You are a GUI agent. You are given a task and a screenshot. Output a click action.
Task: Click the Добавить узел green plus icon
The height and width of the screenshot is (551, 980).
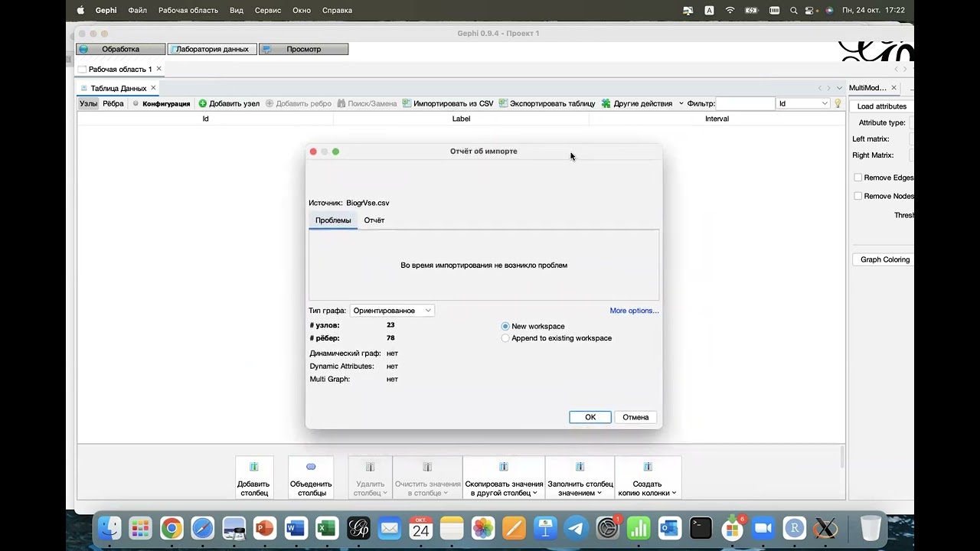tap(203, 103)
